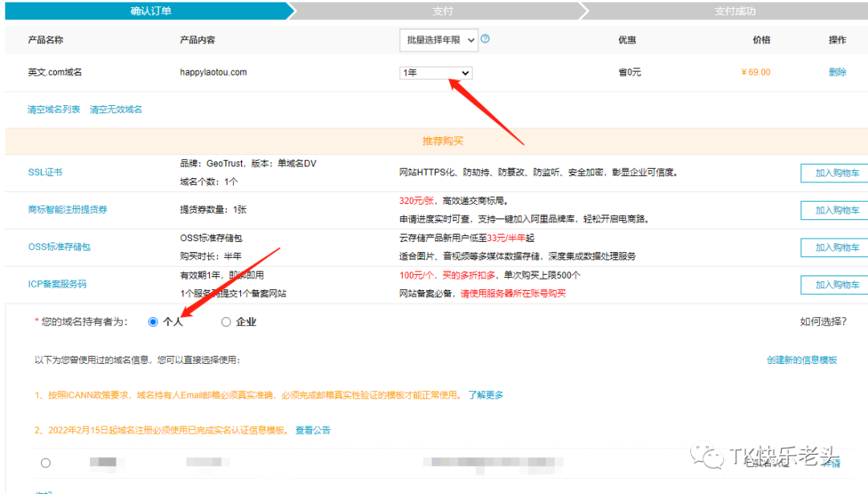Add ICP备案服务包 to the cart
The width and height of the screenshot is (868, 494).
pos(833,285)
